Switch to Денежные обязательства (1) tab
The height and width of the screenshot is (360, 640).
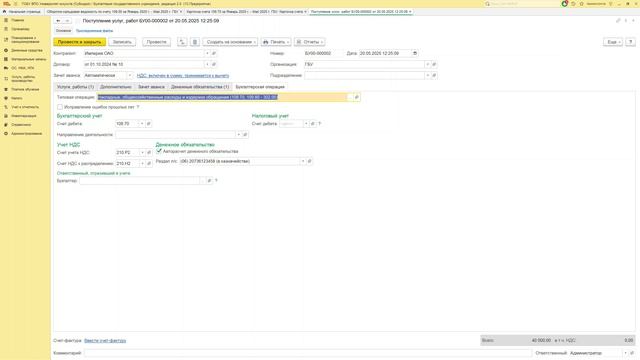coord(200,87)
